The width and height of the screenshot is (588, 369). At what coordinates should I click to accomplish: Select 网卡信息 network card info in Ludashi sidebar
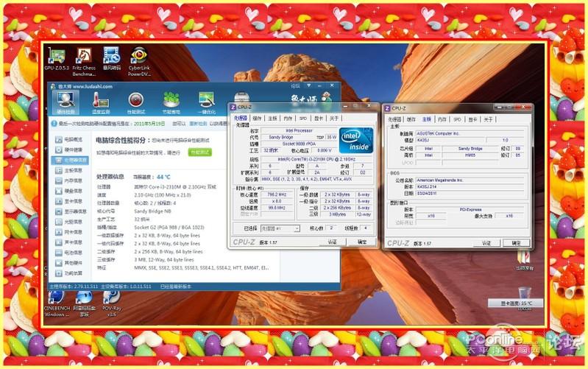coord(69,232)
